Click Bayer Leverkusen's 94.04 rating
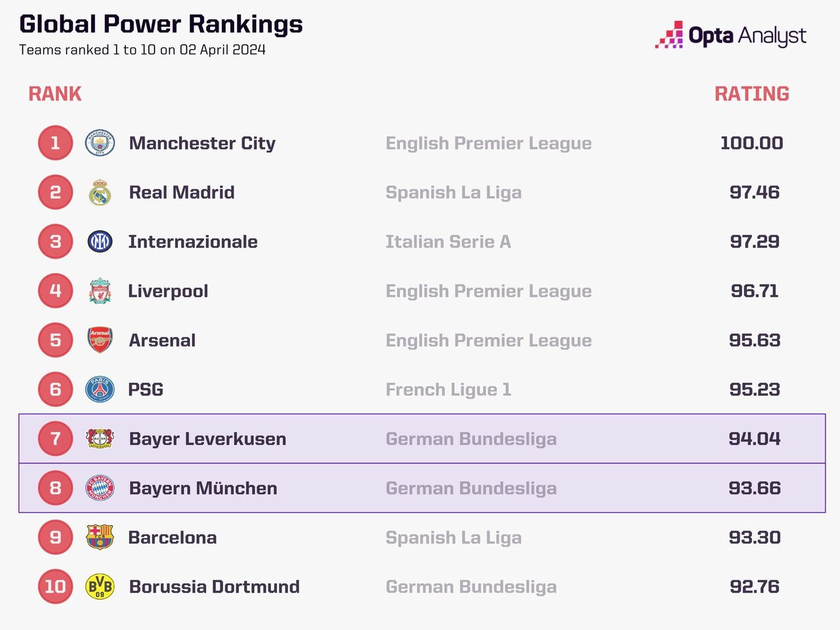 (x=754, y=438)
